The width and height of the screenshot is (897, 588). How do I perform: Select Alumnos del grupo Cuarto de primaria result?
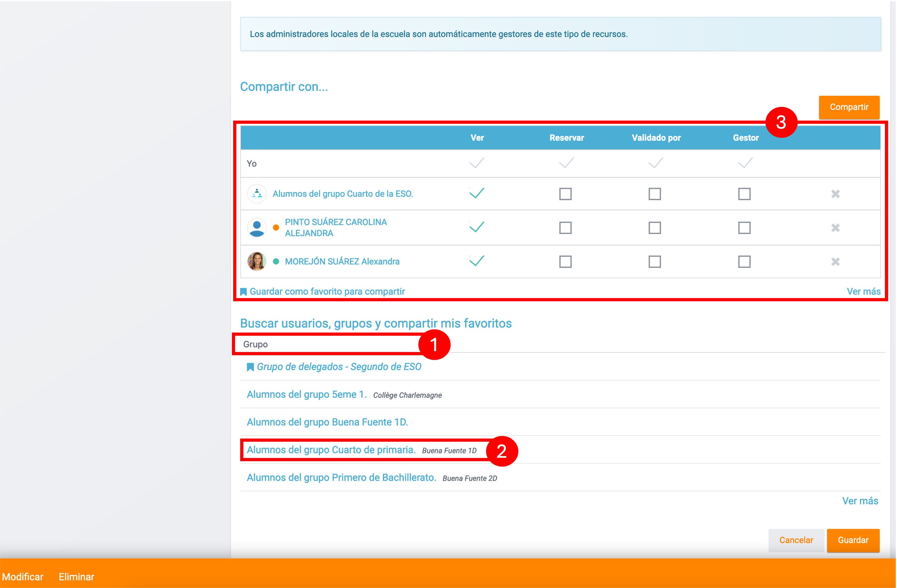click(x=331, y=450)
